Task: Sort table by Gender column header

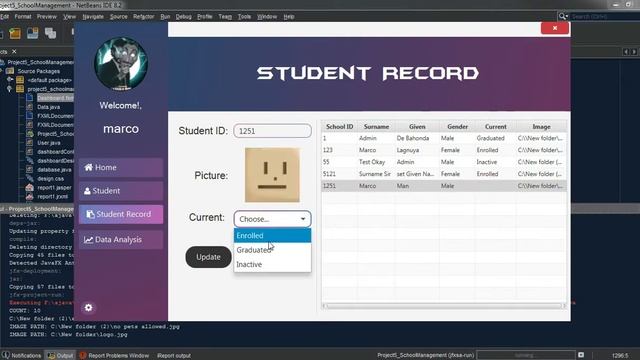Action: click(x=457, y=127)
